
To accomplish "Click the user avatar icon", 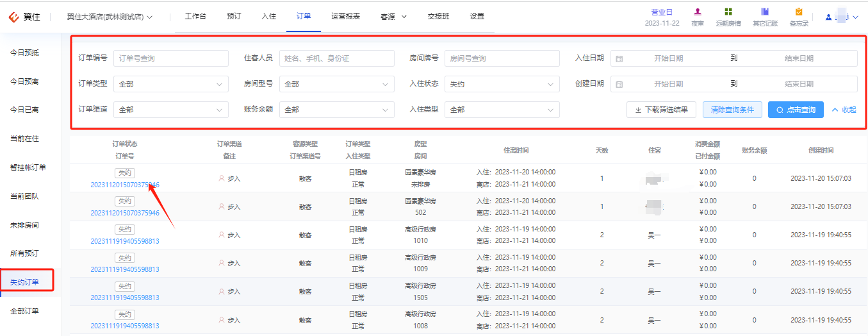I will (x=829, y=17).
